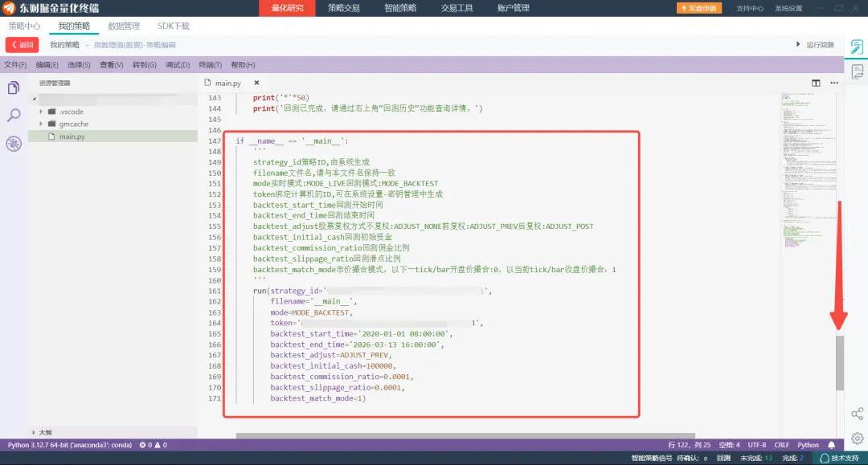
Task: Click the 空格: 4 indentation setting
Action: 729,445
